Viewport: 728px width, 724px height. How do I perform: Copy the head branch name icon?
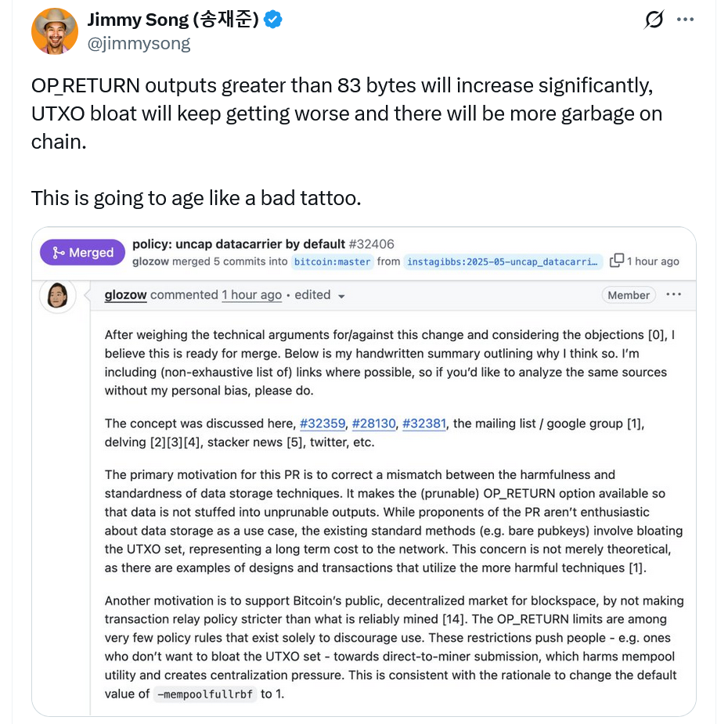[x=617, y=261]
